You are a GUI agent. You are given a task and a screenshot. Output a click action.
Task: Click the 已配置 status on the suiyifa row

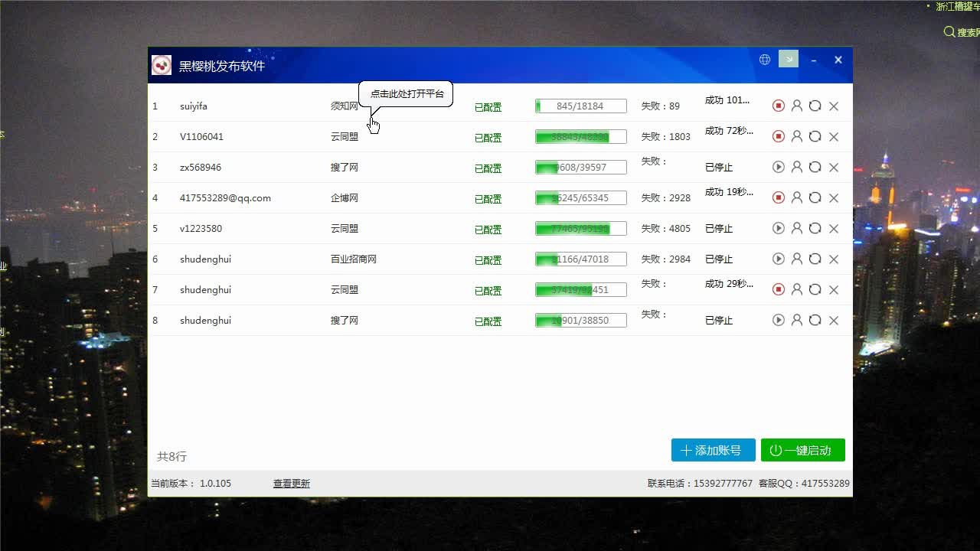[x=488, y=107]
